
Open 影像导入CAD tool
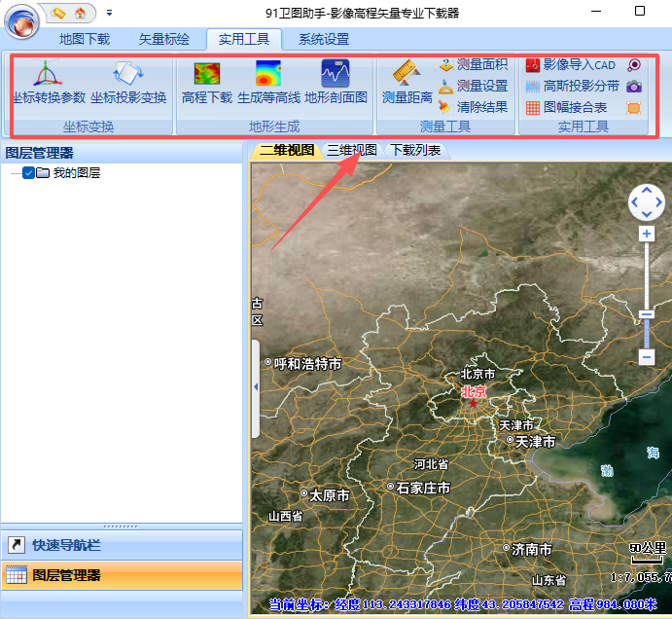coord(571,65)
